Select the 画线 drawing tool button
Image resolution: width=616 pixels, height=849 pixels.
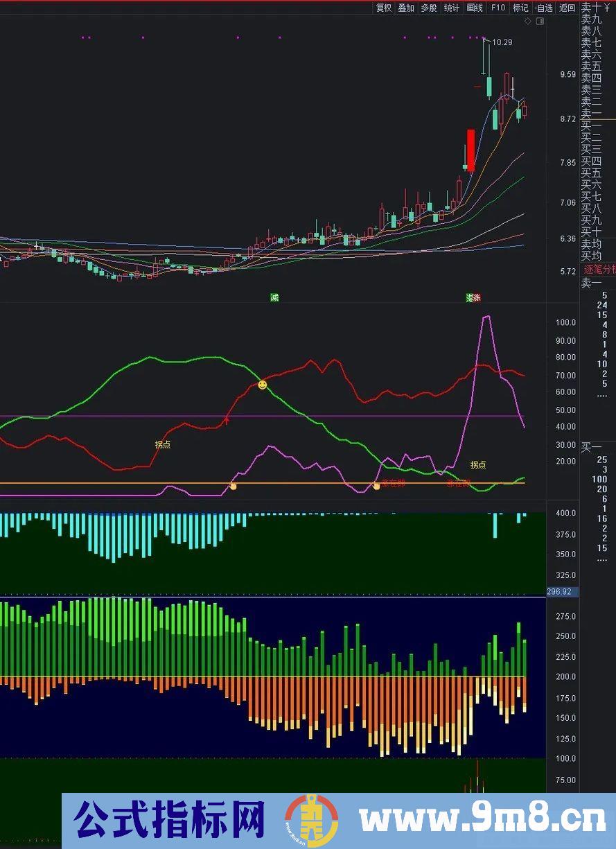tap(475, 8)
